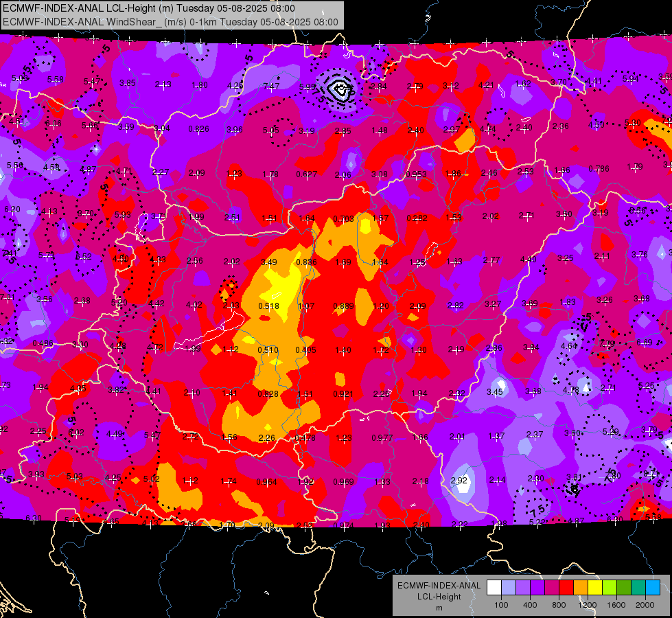The width and height of the screenshot is (672, 618).
Task: Click the wind shear value 0.964
Action: coord(266,482)
